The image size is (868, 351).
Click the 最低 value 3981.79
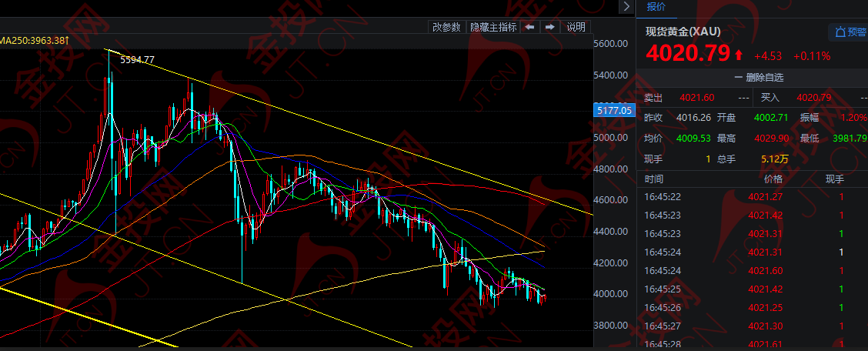tap(850, 138)
